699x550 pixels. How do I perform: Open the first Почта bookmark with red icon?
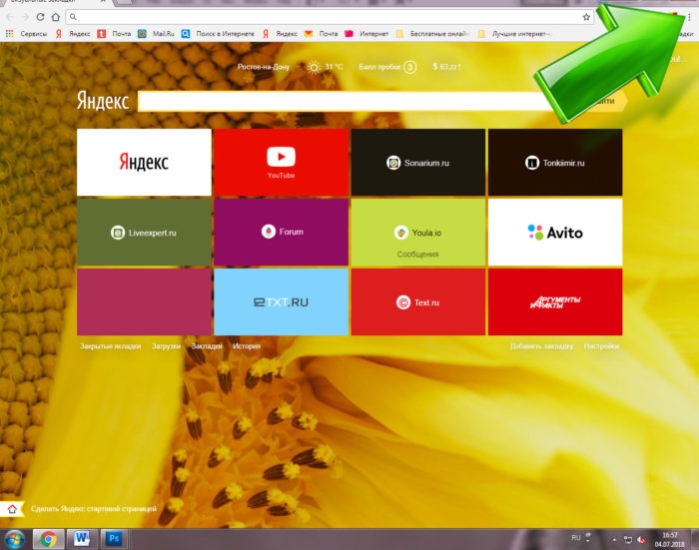(115, 33)
